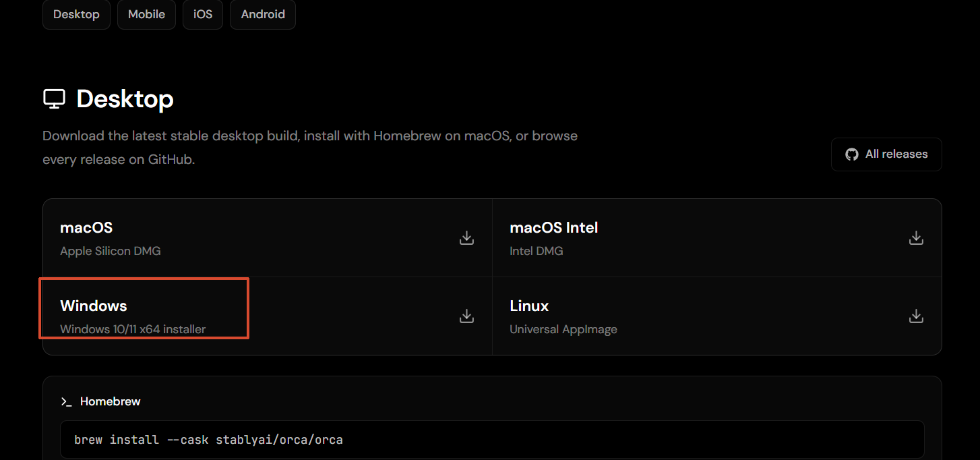Click the GitHub logo in All releases
980x460 pixels.
pos(852,154)
